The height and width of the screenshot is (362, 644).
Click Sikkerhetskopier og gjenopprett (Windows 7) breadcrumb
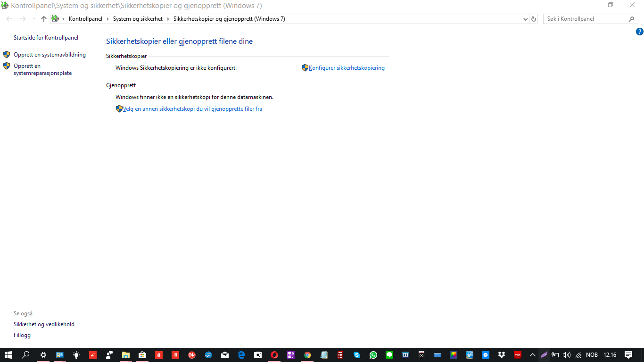click(x=229, y=19)
